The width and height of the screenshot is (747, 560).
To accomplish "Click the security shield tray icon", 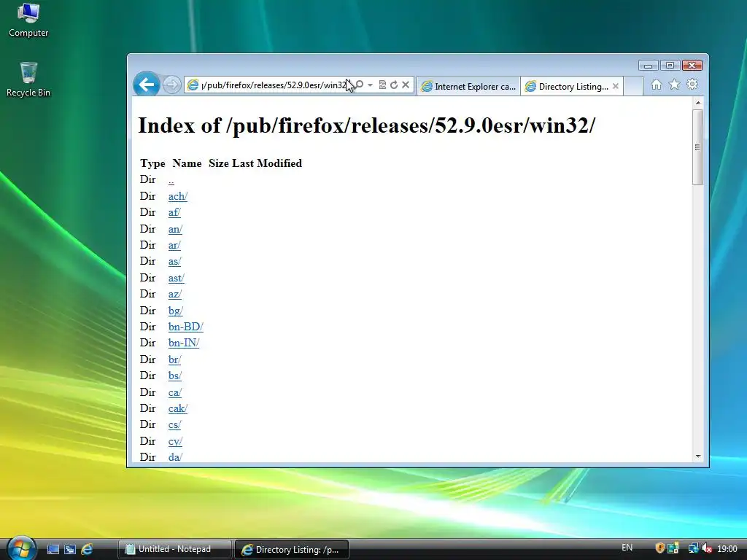I will pyautogui.click(x=659, y=548).
